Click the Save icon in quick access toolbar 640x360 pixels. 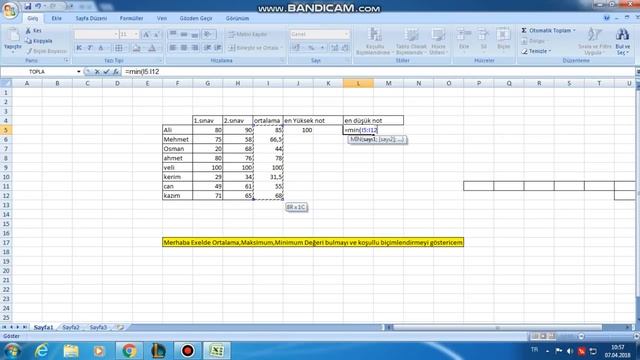pos(27,6)
